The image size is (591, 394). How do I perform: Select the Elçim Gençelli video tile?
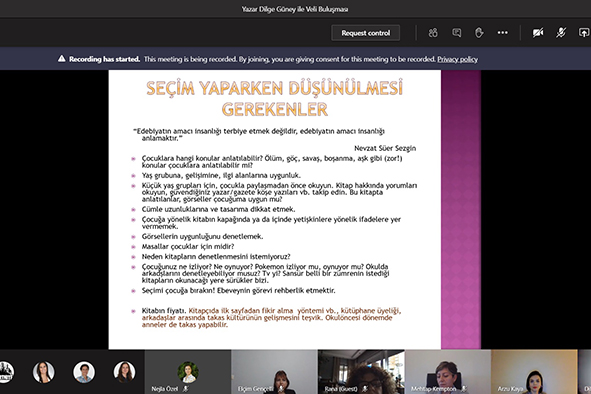[x=274, y=372]
